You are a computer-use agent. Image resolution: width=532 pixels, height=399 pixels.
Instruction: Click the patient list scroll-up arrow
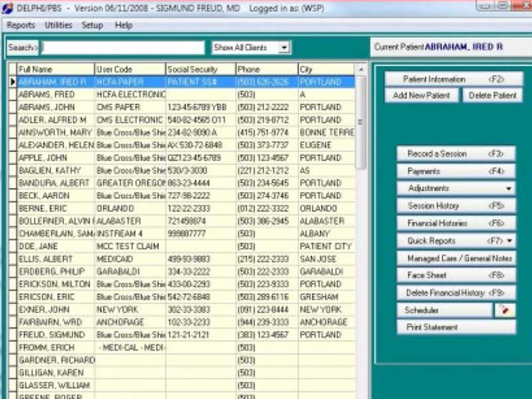(360, 70)
